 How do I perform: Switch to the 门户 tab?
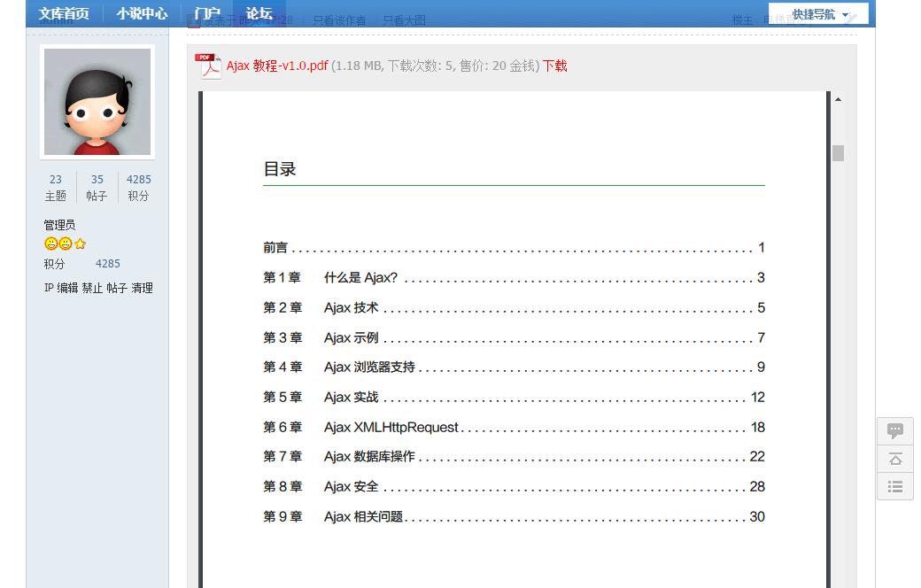pos(207,13)
